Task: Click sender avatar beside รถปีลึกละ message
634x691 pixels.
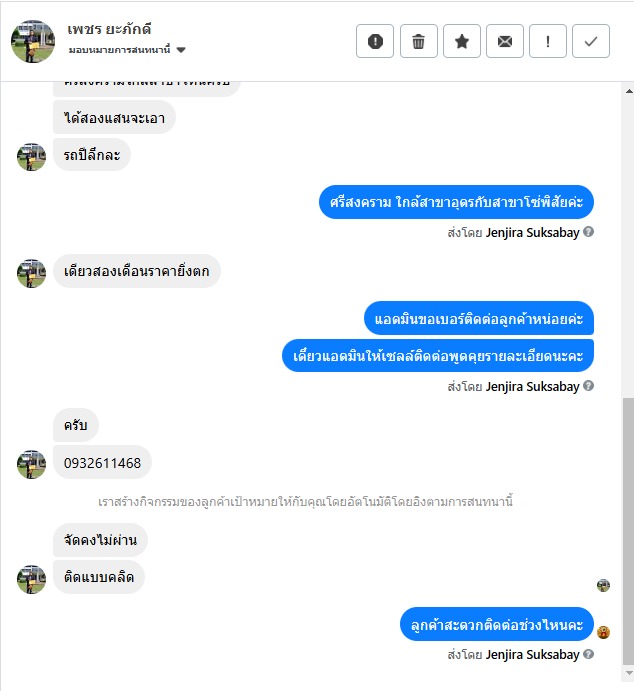Action: (31, 157)
